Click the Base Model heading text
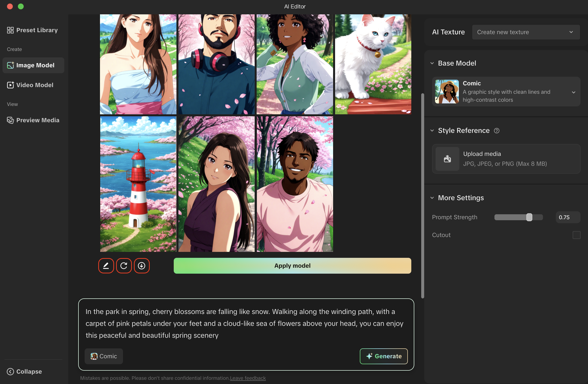Image resolution: width=588 pixels, height=384 pixels. click(x=457, y=63)
